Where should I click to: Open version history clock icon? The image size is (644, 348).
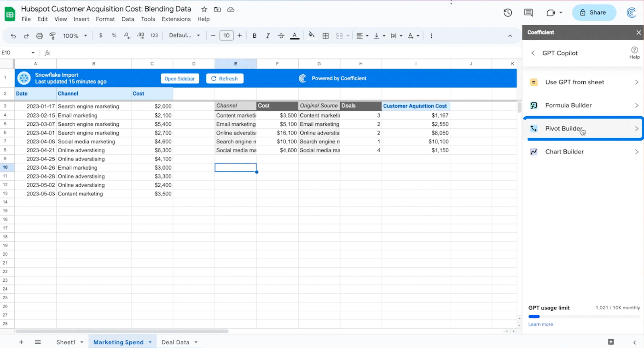coord(508,13)
